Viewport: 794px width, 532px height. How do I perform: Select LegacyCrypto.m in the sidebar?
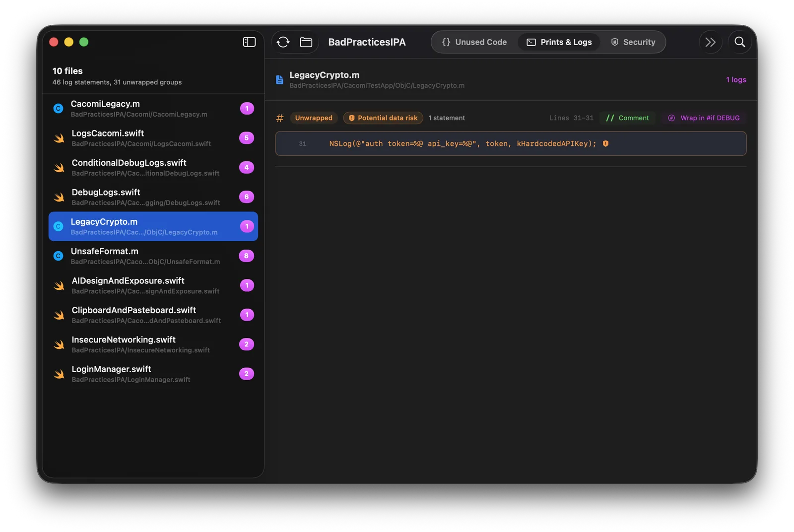pyautogui.click(x=153, y=227)
